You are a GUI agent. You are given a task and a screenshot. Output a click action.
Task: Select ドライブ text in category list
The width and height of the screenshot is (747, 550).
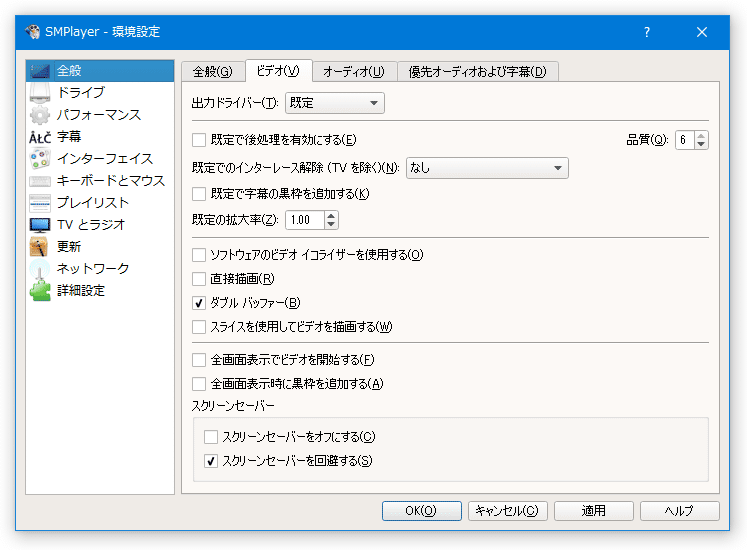pyautogui.click(x=81, y=92)
